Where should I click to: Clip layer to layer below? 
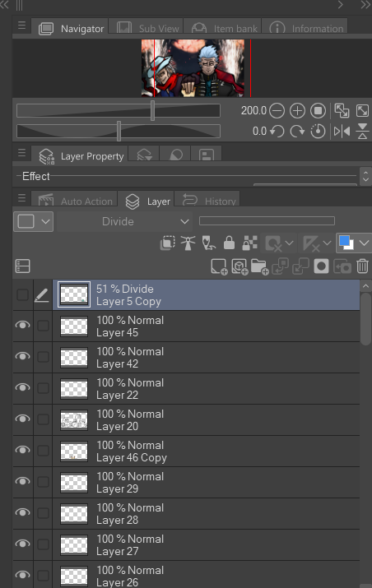pyautogui.click(x=167, y=243)
